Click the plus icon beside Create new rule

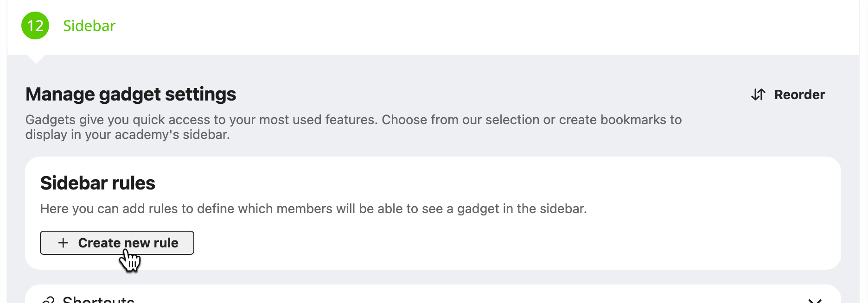click(63, 243)
